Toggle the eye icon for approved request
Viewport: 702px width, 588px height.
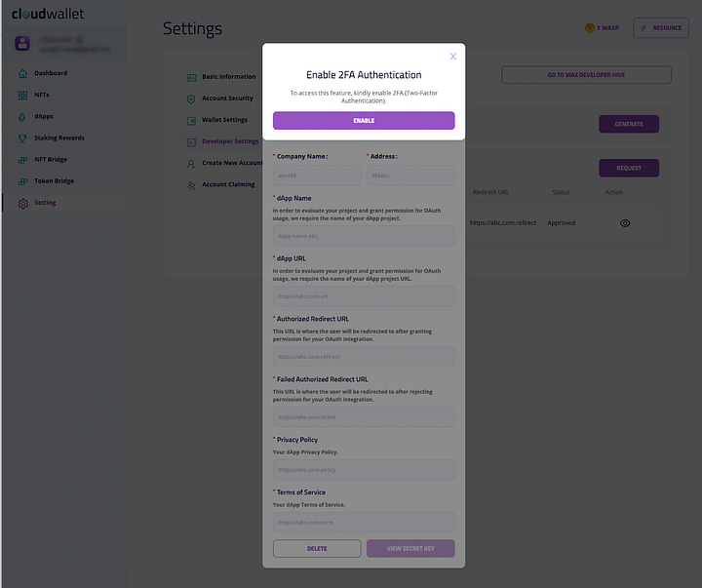tap(625, 223)
